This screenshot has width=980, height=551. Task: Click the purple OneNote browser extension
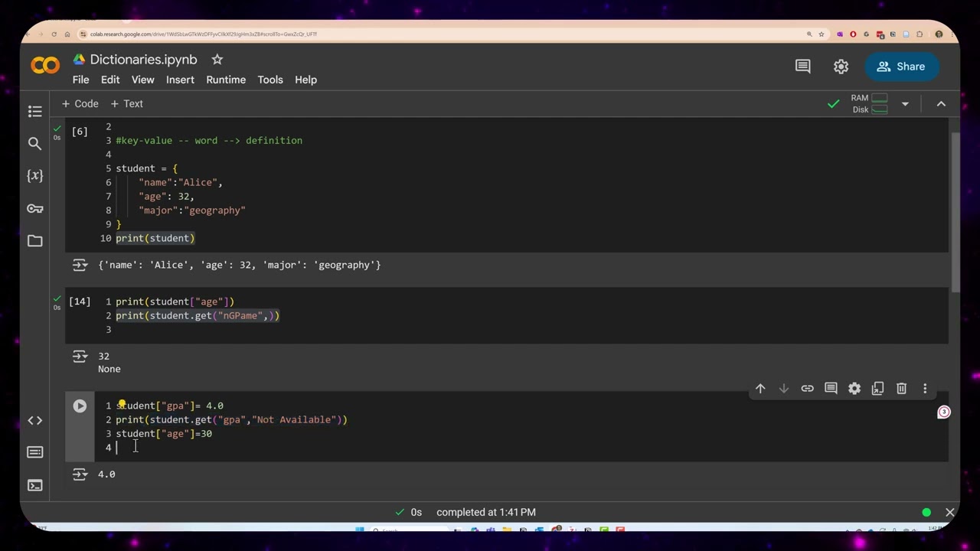click(x=840, y=34)
